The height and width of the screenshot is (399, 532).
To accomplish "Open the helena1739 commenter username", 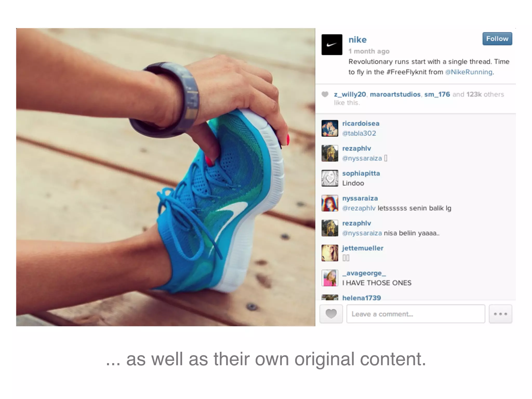I will pos(362,298).
